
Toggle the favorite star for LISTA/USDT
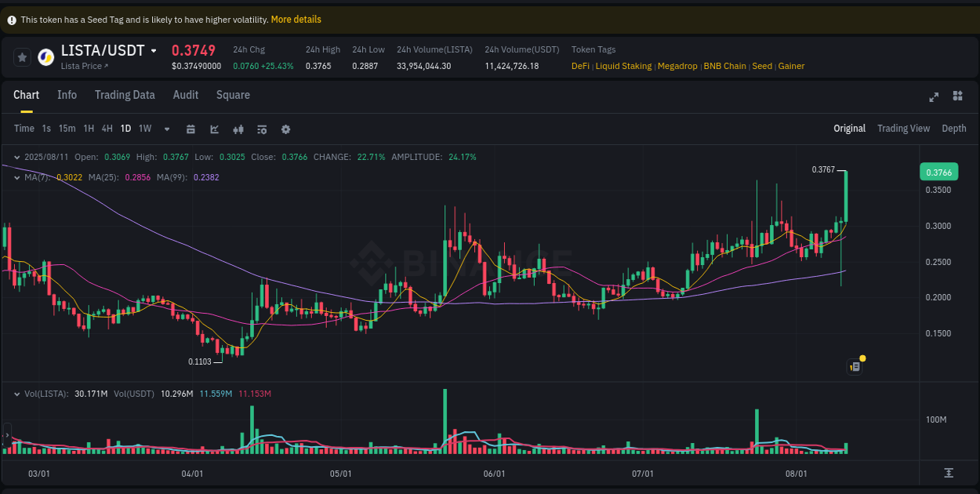20,56
